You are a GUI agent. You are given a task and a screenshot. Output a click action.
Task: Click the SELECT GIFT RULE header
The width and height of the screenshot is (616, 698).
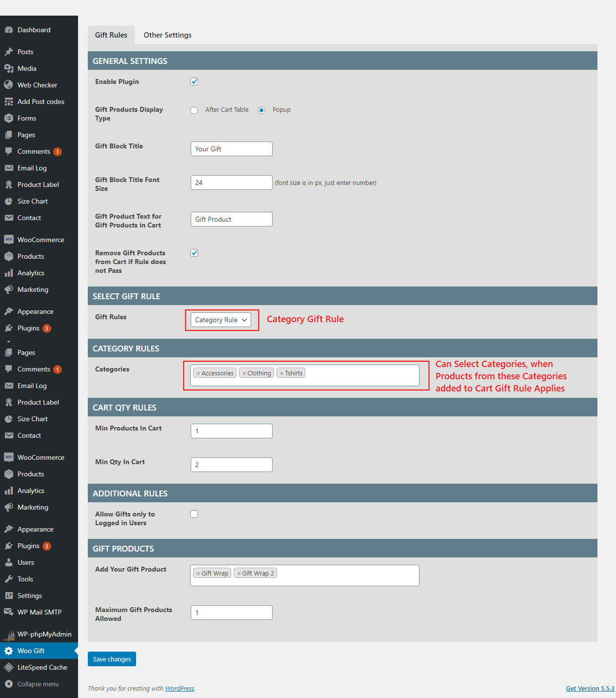342,296
